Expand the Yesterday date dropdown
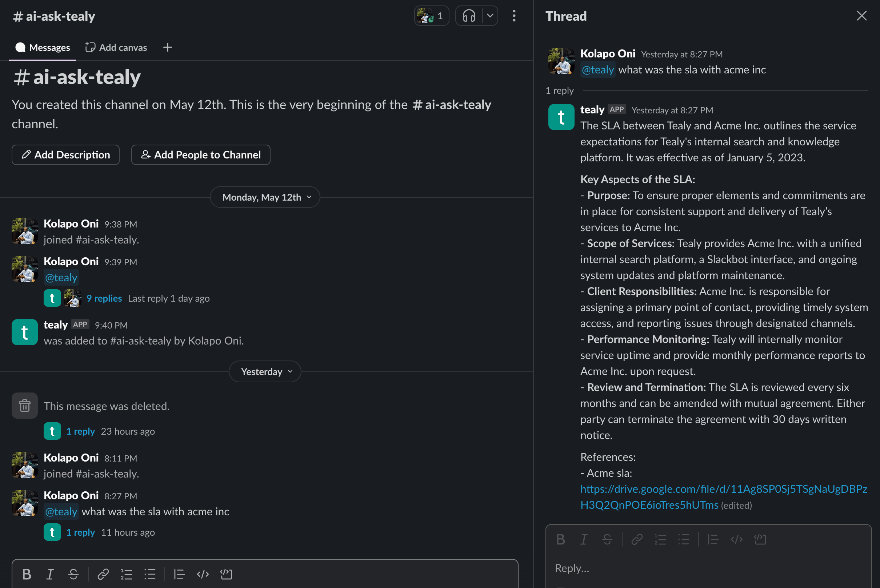 (265, 372)
